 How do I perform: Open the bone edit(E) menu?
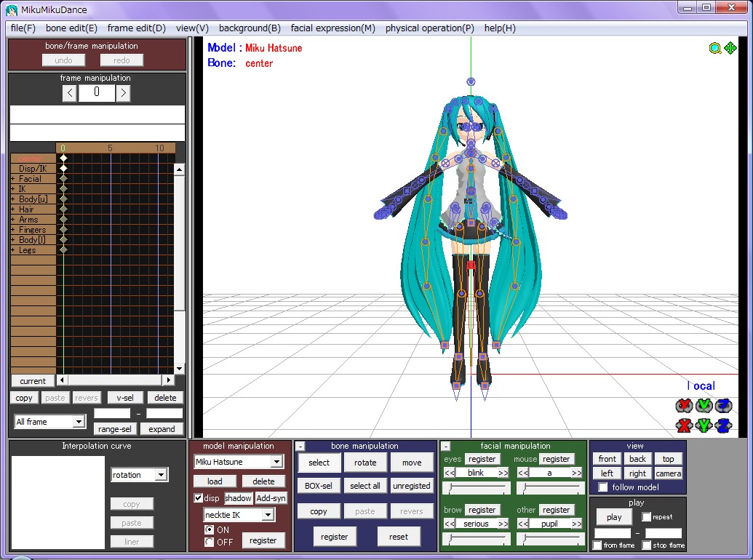coord(71,28)
